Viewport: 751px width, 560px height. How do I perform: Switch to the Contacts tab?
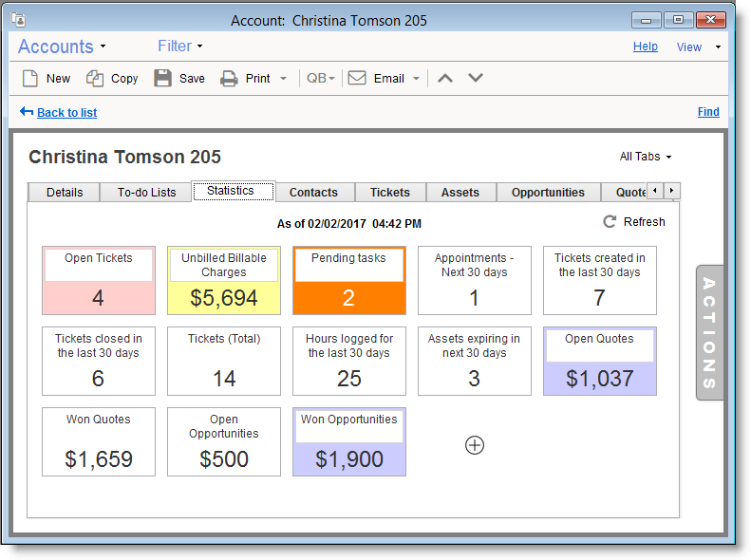[313, 193]
